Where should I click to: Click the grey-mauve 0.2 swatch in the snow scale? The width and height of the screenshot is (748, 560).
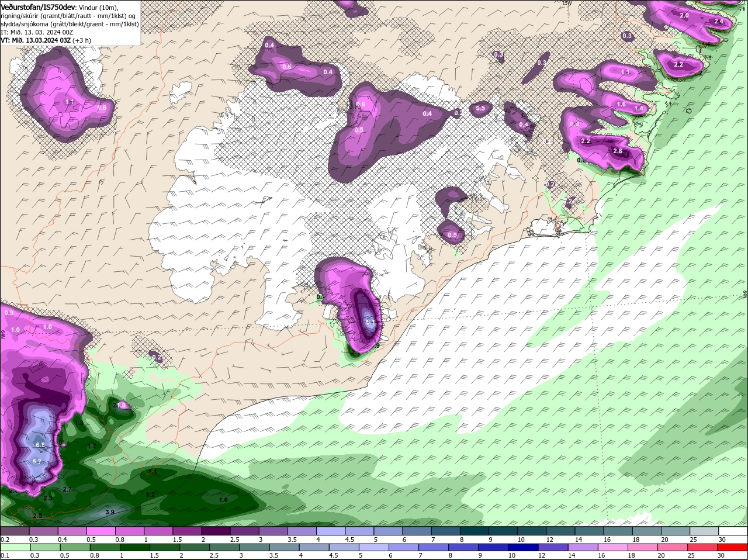point(15,531)
